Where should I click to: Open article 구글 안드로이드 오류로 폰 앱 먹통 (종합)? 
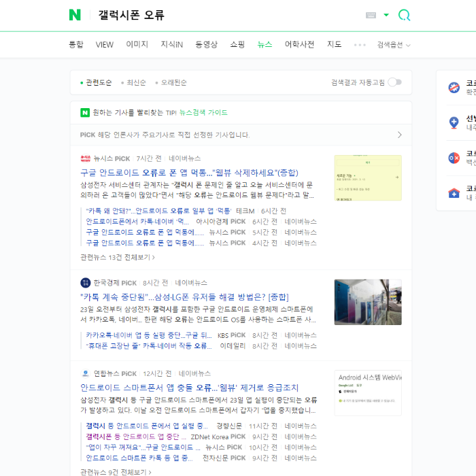tap(189, 173)
